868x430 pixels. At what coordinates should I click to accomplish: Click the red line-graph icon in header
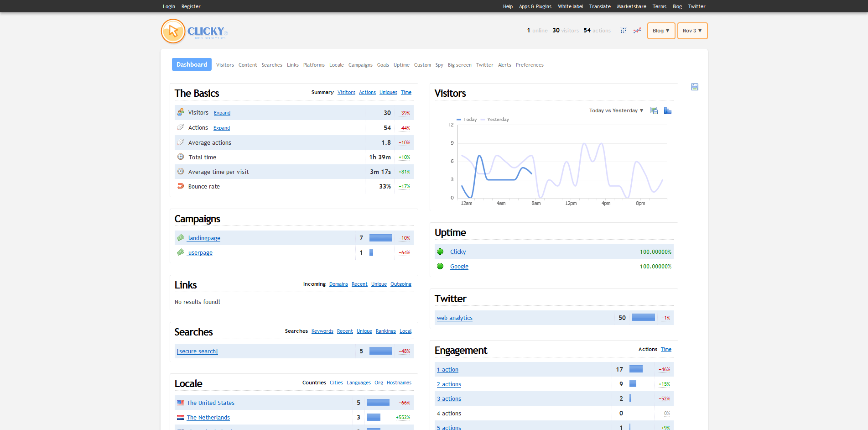pyautogui.click(x=637, y=31)
